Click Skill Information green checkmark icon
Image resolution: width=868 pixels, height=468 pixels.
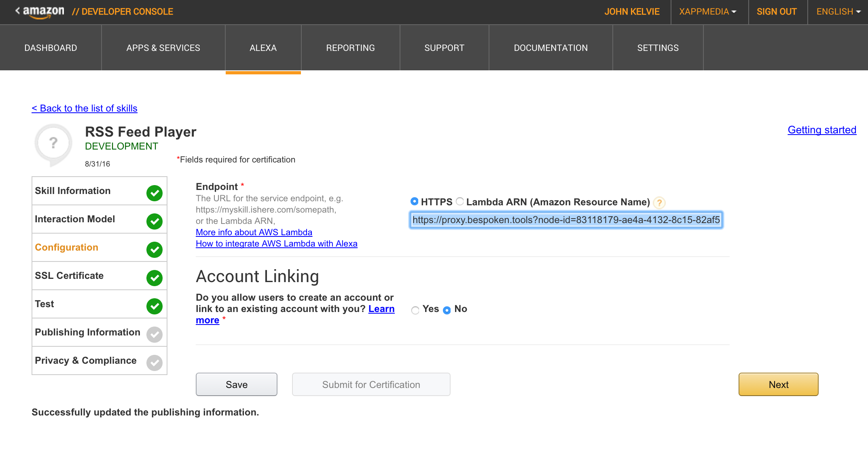[154, 193]
